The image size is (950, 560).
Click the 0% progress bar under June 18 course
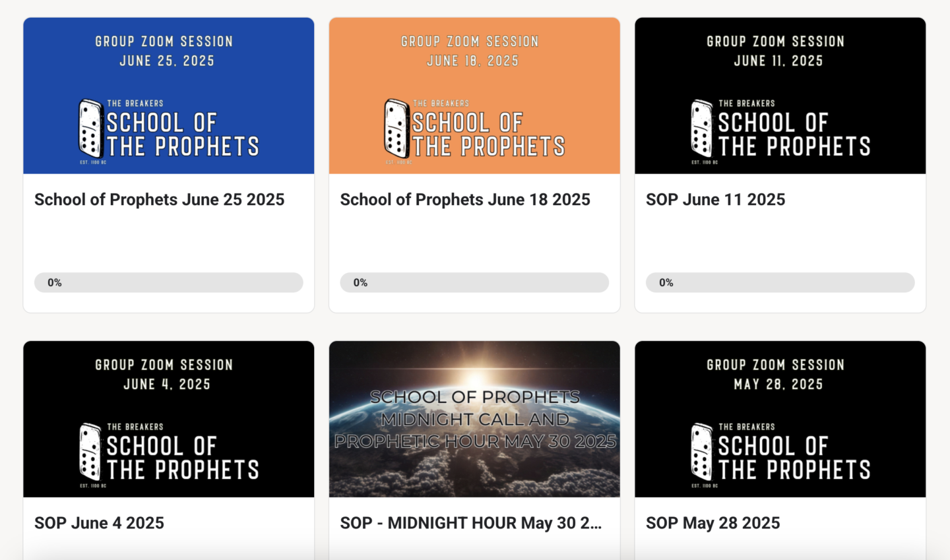tap(474, 282)
